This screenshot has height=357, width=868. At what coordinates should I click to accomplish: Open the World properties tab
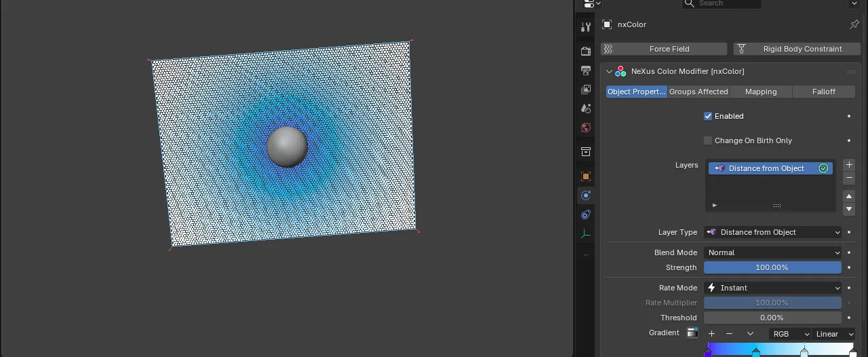[586, 128]
